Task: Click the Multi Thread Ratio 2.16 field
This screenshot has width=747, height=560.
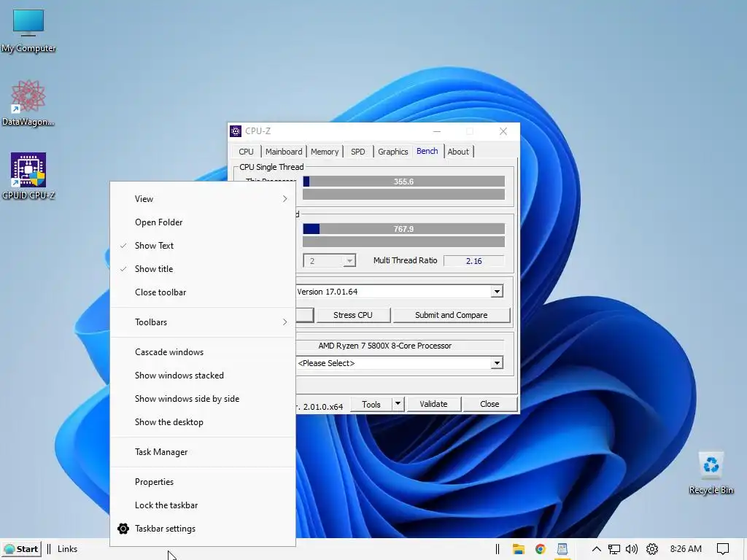Action: (x=474, y=261)
